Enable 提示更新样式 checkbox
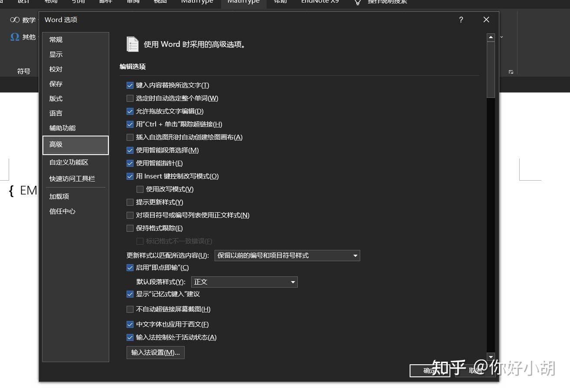 pyautogui.click(x=130, y=202)
